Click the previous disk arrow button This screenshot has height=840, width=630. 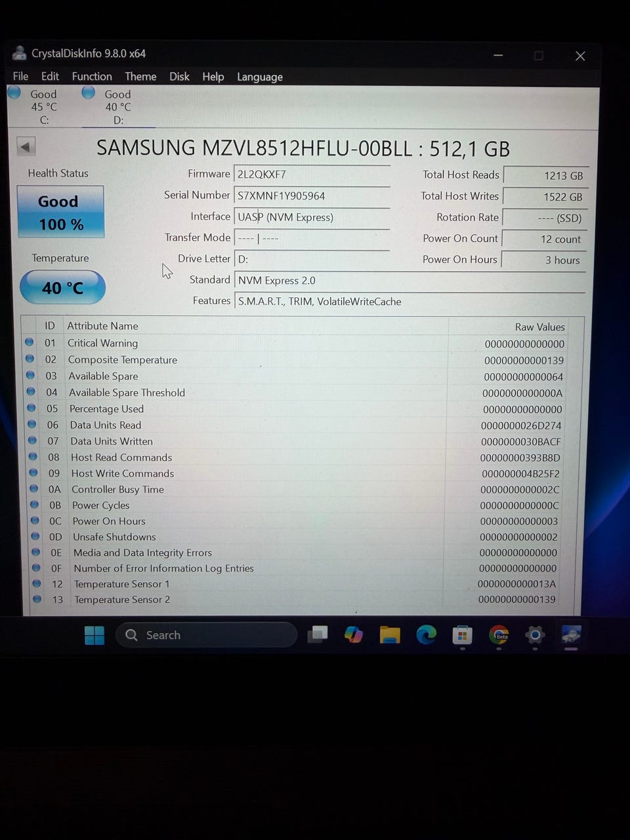pyautogui.click(x=26, y=146)
